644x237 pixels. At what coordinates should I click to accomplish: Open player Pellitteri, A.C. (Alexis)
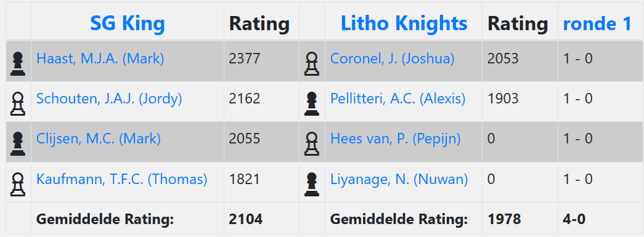click(397, 99)
